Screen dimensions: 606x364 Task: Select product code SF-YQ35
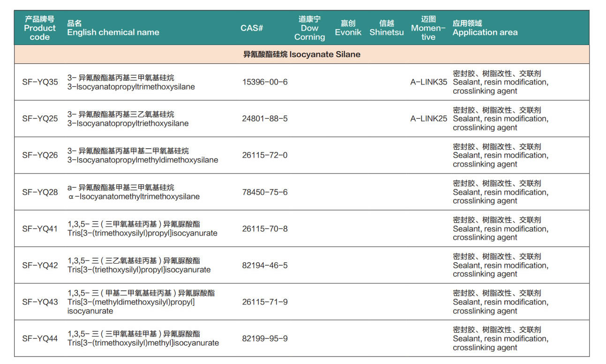tap(40, 82)
